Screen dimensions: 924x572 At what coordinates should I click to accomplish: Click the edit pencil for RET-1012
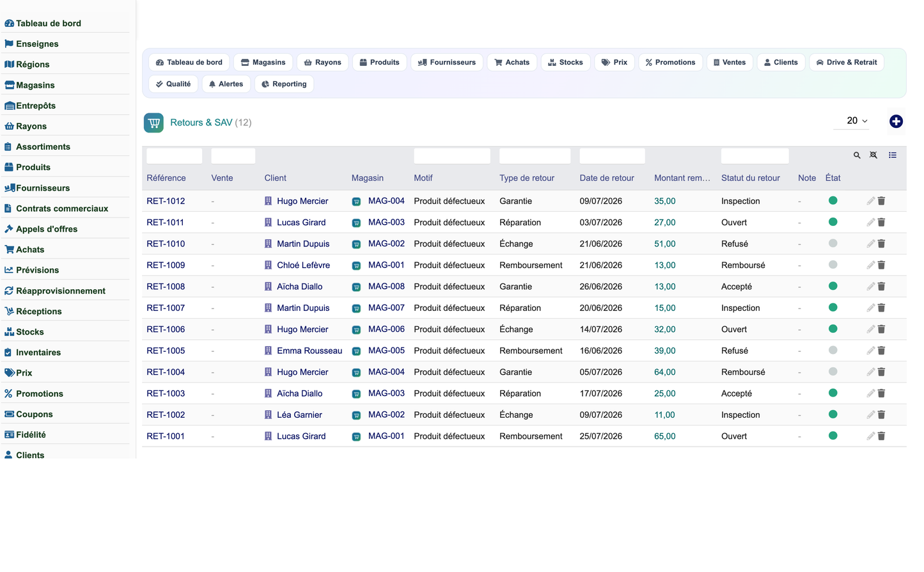point(870,201)
